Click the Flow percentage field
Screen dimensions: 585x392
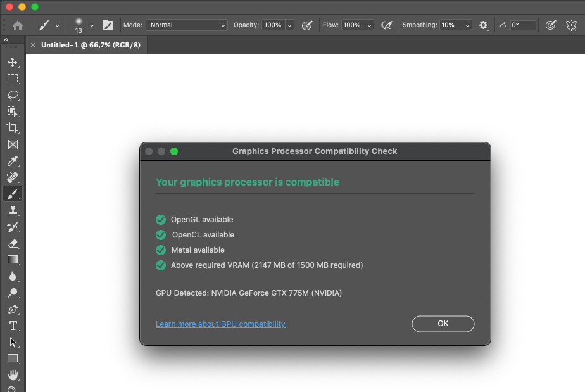point(353,25)
